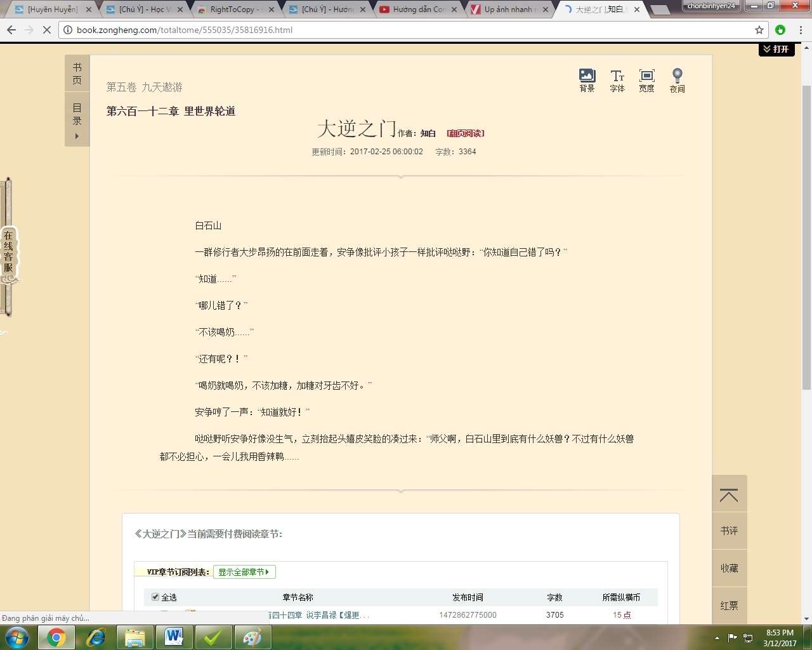This screenshot has height=650, width=812.
Task: Expand the 显示全部章节 chapter list
Action: [x=244, y=572]
